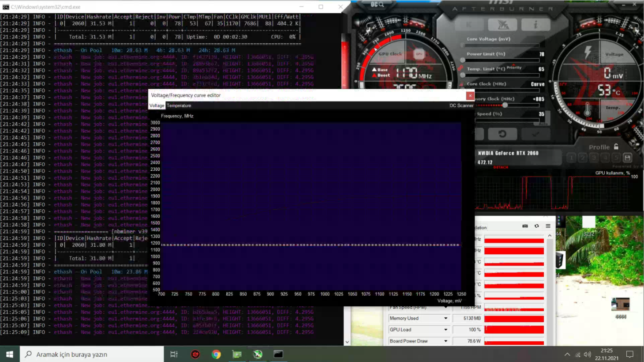Click the GPU-Z partially hidden tab ending 'dation'

[481, 228]
